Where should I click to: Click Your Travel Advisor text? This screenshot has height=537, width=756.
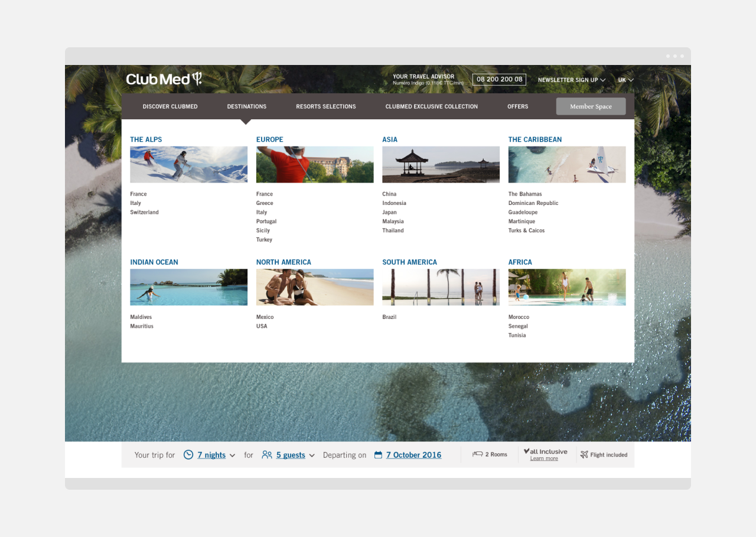pyautogui.click(x=423, y=77)
